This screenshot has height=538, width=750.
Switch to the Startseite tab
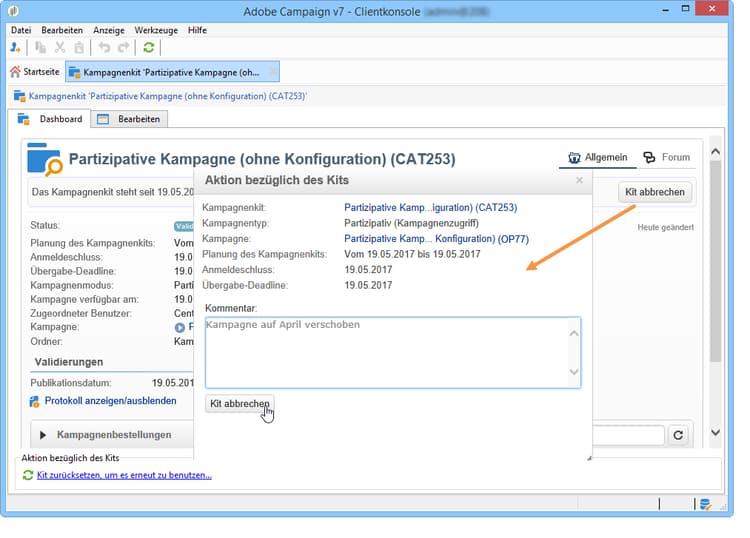click(34, 72)
